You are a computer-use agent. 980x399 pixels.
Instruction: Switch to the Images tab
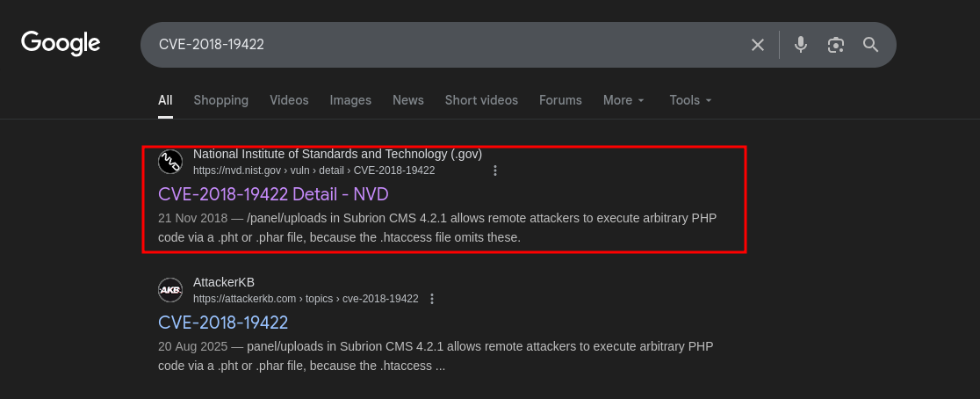pyautogui.click(x=350, y=100)
